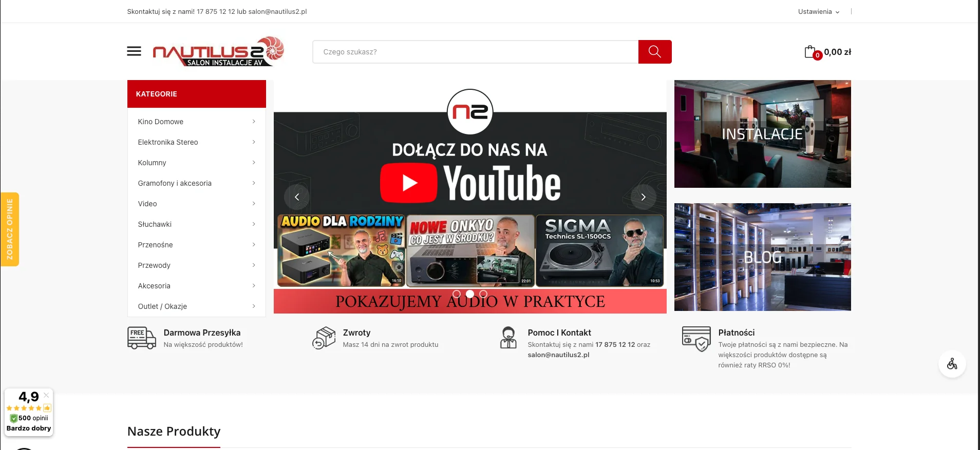The width and height of the screenshot is (980, 450).
Task: Click the salon@nautilus2.pl email in help section
Action: [x=558, y=355]
